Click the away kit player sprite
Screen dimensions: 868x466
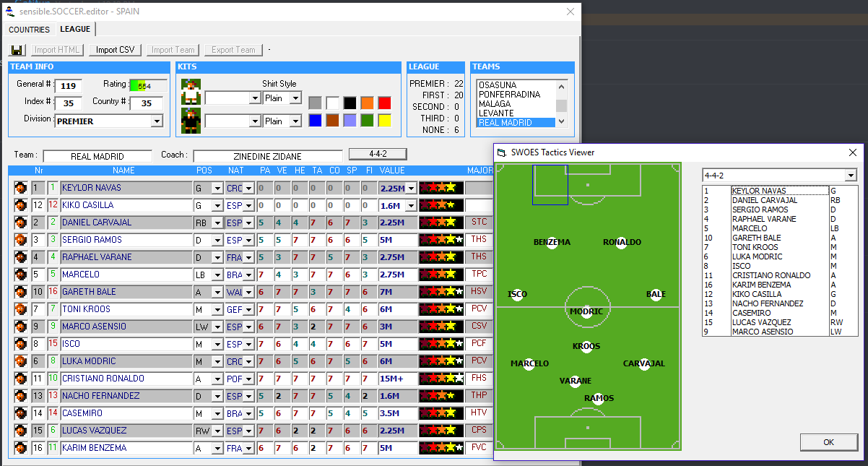coord(191,120)
